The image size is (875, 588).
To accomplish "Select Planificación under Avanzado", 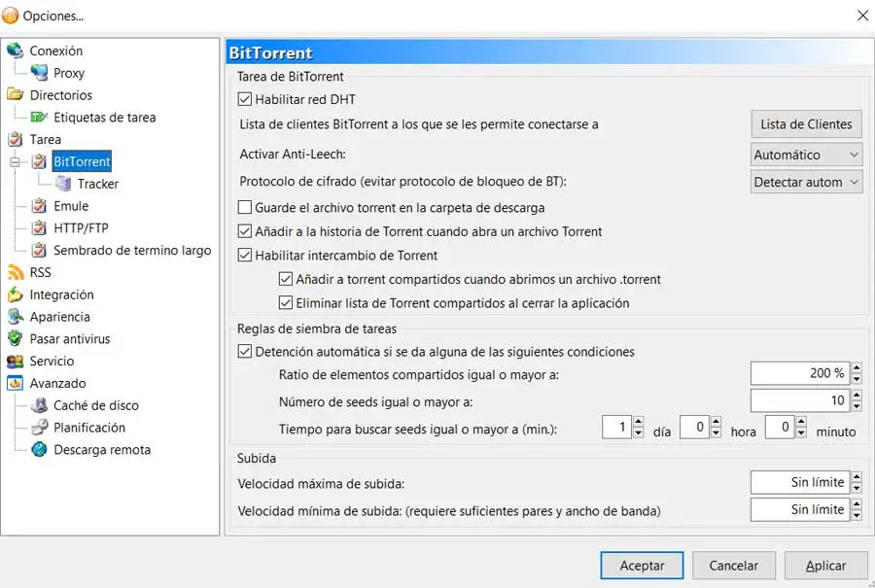I will [89, 428].
